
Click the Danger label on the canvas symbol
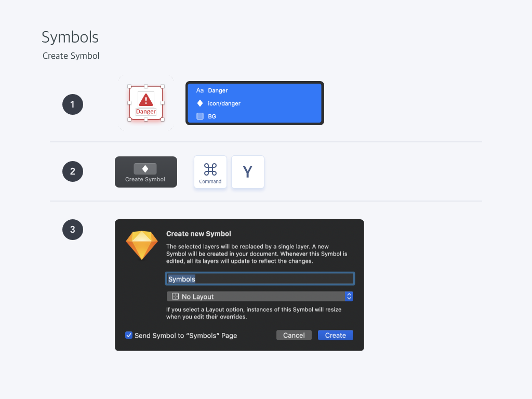pos(146,112)
